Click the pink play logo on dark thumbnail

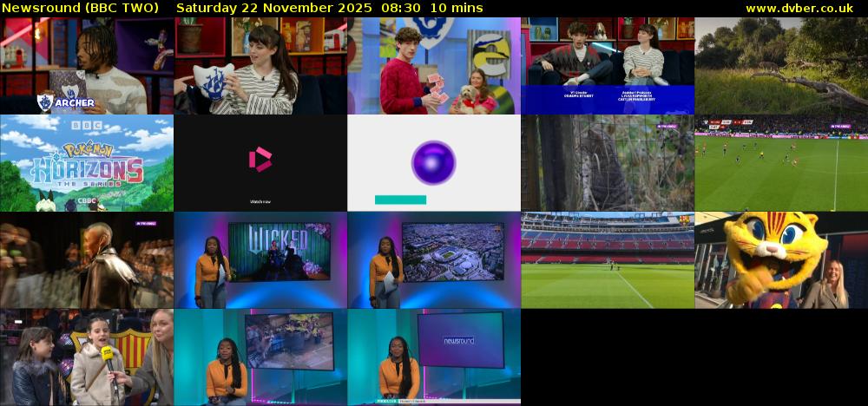[x=260, y=160]
